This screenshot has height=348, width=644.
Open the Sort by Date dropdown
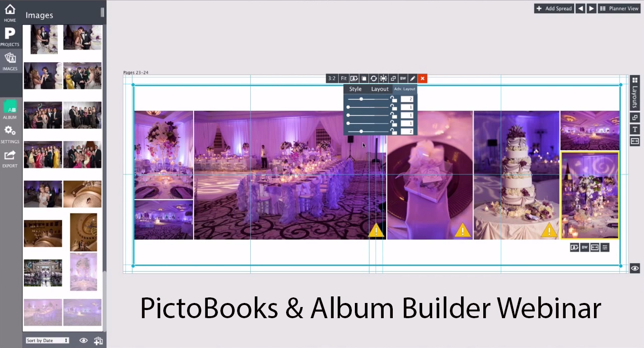coord(48,340)
